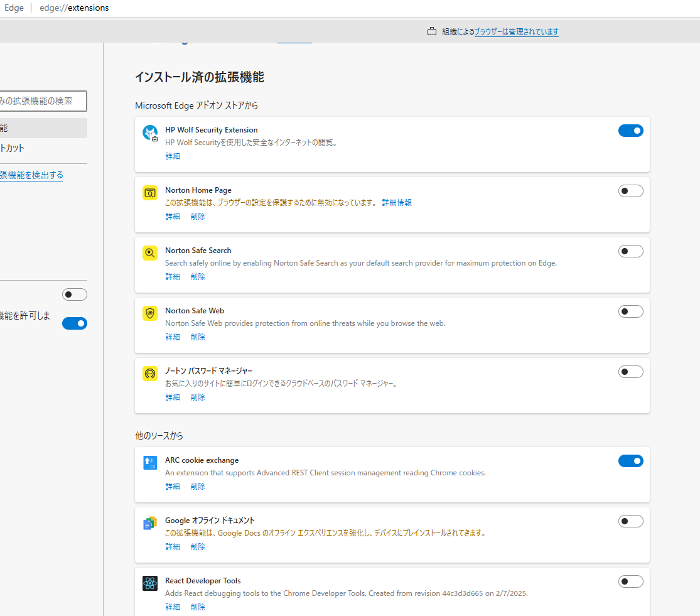Click the インストール済の拡張機能 heading
The image size is (700, 616).
point(200,77)
